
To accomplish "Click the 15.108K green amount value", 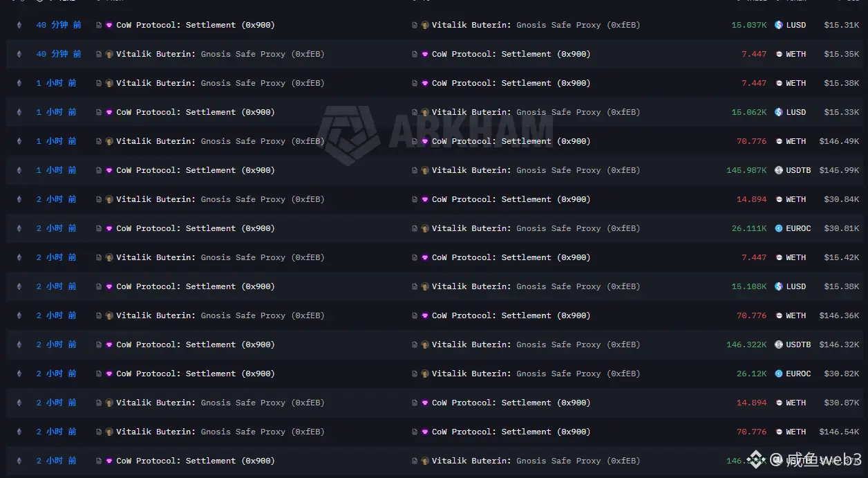I will tap(749, 286).
